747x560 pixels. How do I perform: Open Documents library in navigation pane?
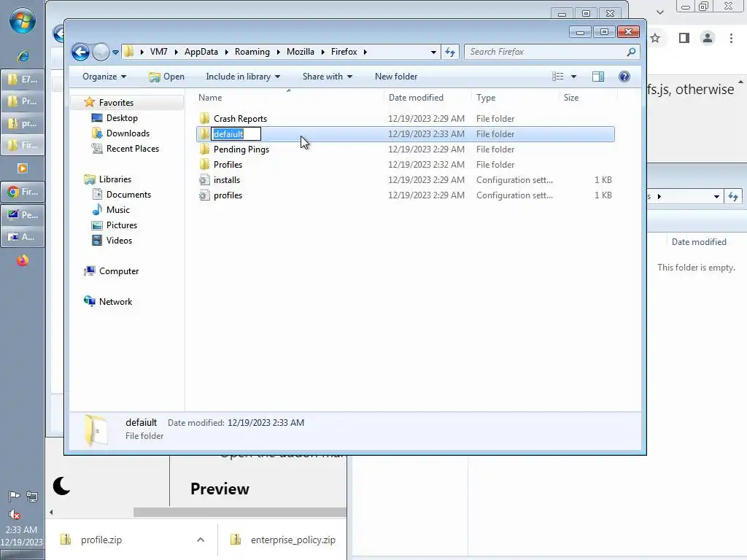[x=128, y=194]
